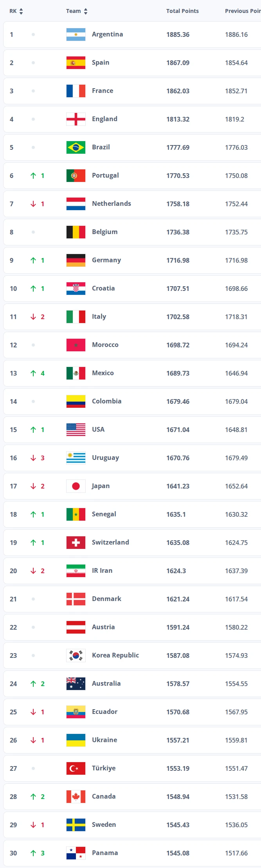
Task: Click the Brazil flag icon
Action: tap(76, 147)
